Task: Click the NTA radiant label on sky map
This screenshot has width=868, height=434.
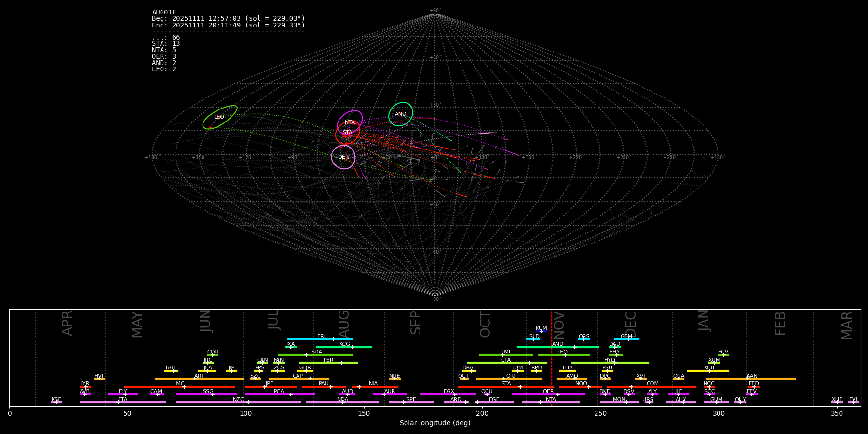Action: click(x=350, y=122)
